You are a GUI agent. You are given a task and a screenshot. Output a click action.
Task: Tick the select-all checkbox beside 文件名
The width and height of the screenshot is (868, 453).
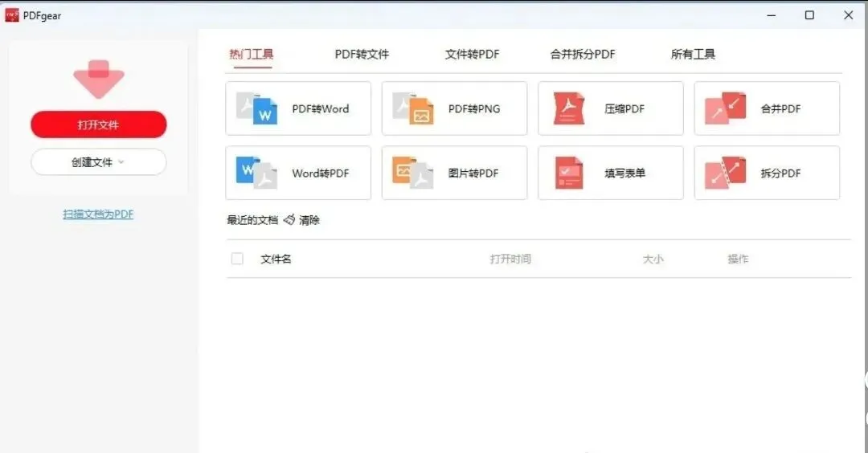click(237, 259)
